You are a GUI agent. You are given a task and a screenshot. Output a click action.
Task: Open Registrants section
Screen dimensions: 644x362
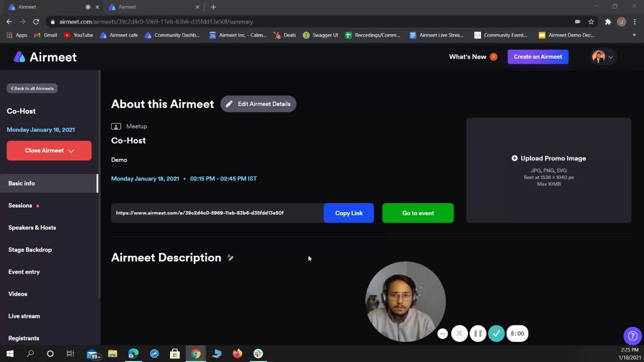pyautogui.click(x=24, y=338)
